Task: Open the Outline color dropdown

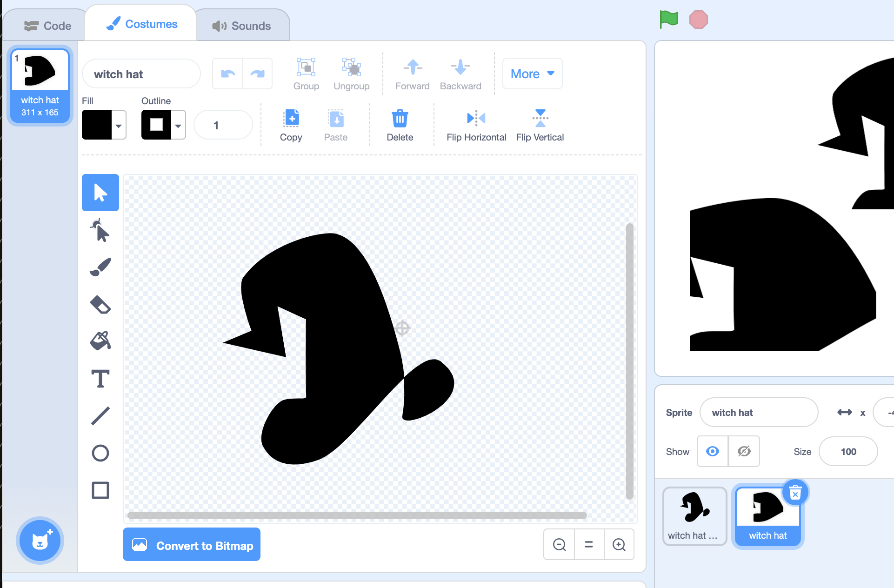Action: coord(178,125)
